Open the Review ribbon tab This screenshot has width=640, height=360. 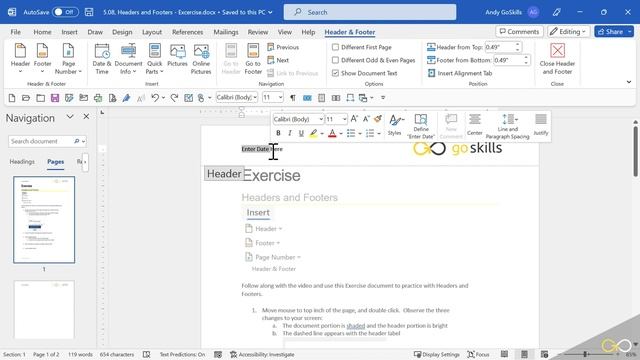click(x=258, y=32)
